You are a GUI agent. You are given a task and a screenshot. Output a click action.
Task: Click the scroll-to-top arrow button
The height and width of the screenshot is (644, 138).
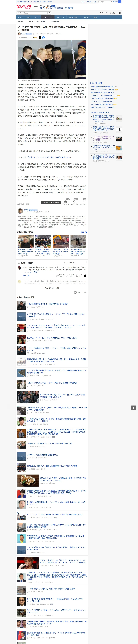133,408
